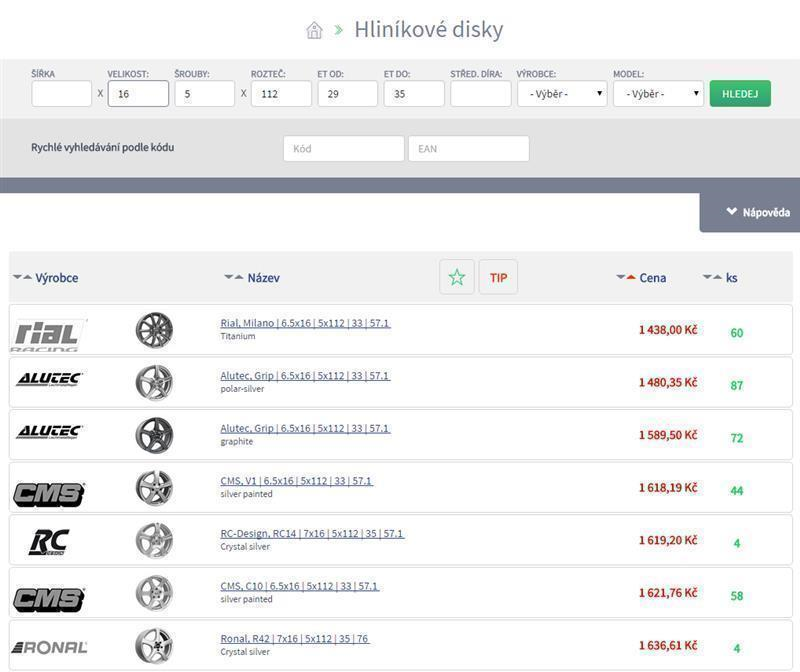
Task: View Rial Milano wheel thumbnail
Action: pos(154,330)
